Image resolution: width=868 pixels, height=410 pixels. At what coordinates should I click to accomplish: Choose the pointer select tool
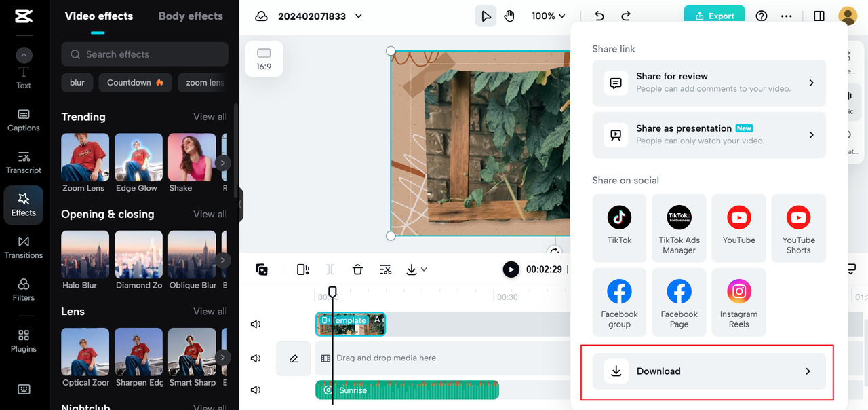point(486,16)
